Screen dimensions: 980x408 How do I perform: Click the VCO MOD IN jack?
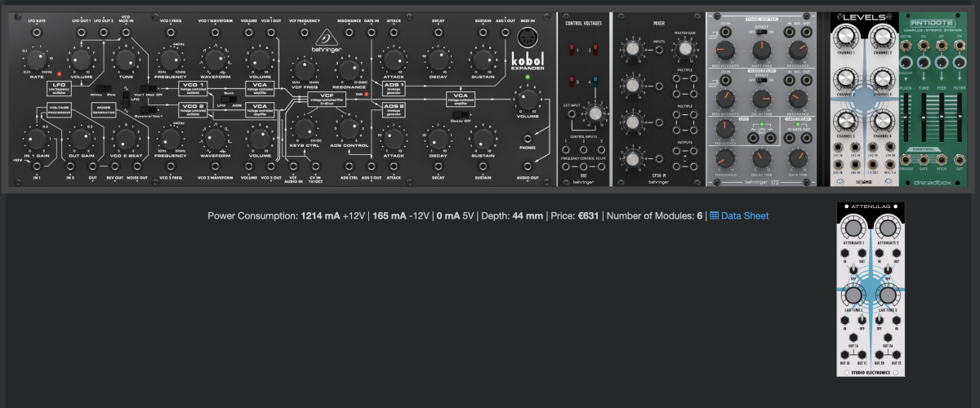[126, 32]
